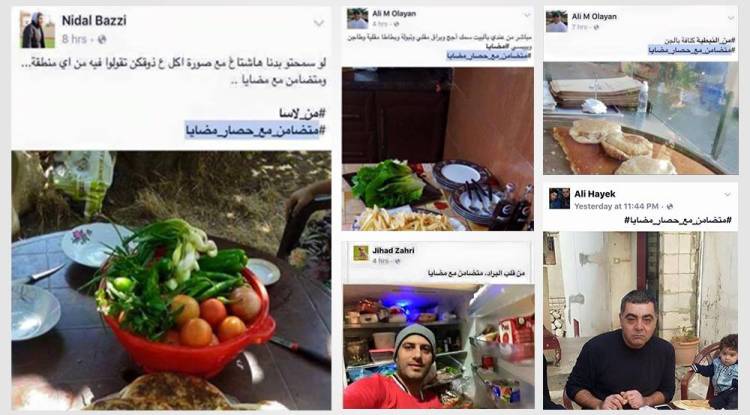The image size is (750, 415).
Task: Open the red vegetable bowl photo
Action: (171, 280)
